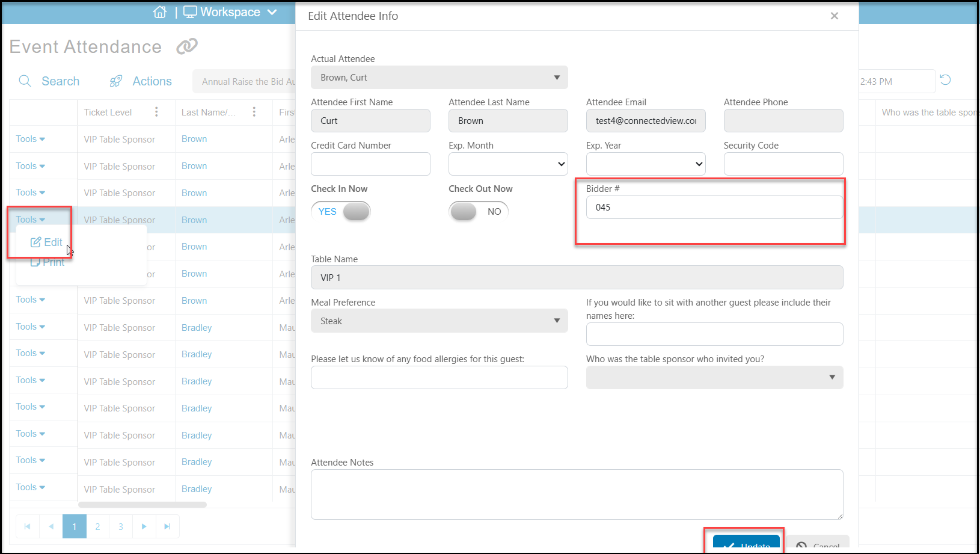Screen dimensions: 980x554
Task: Open the Exp. Year dropdown
Action: point(646,164)
